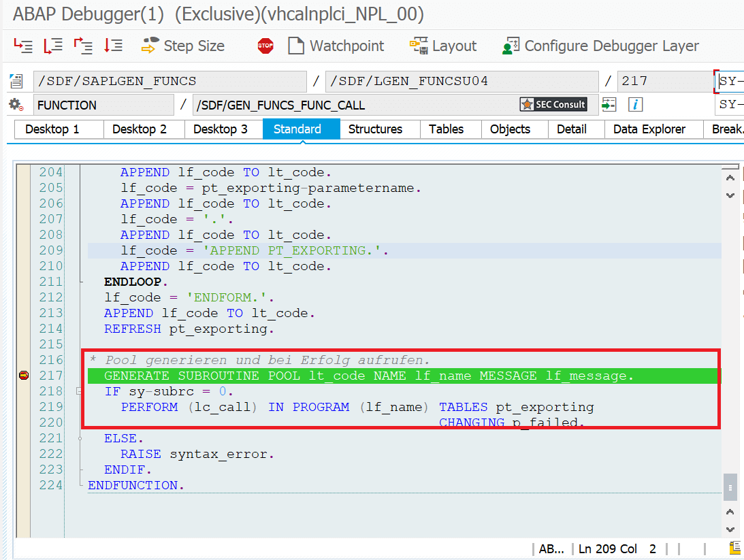The image size is (744, 560).
Task: Open the Structures tab
Action: coord(375,129)
